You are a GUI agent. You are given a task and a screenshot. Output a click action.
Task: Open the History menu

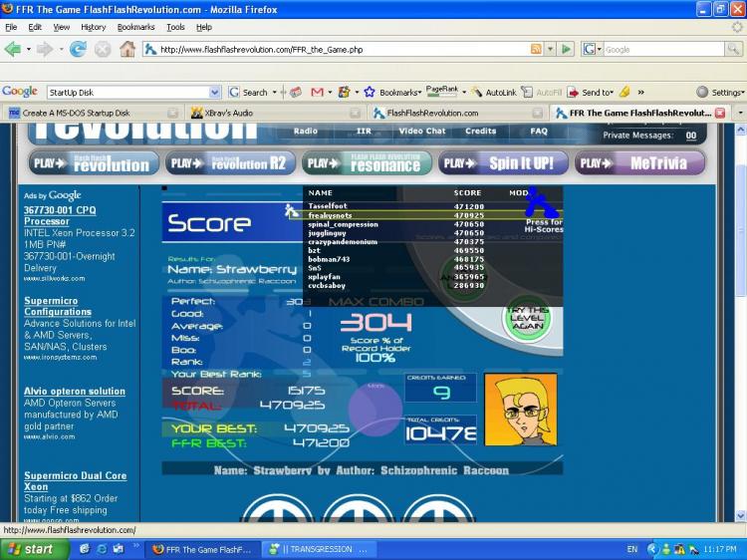pyautogui.click(x=94, y=27)
